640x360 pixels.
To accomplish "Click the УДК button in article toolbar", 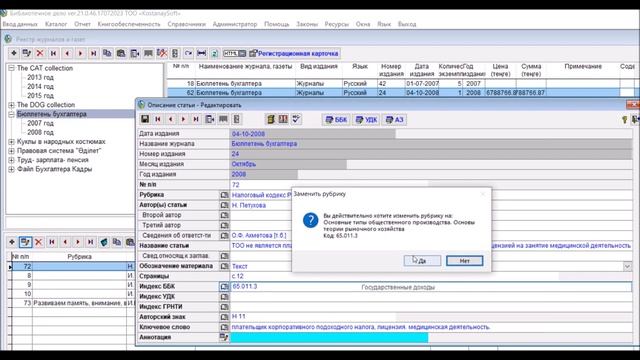I will point(366,120).
